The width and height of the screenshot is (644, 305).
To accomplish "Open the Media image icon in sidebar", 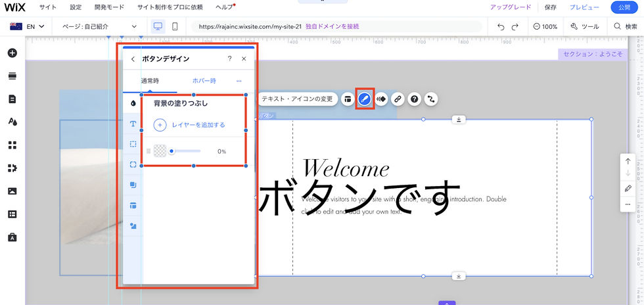I will coord(12,191).
